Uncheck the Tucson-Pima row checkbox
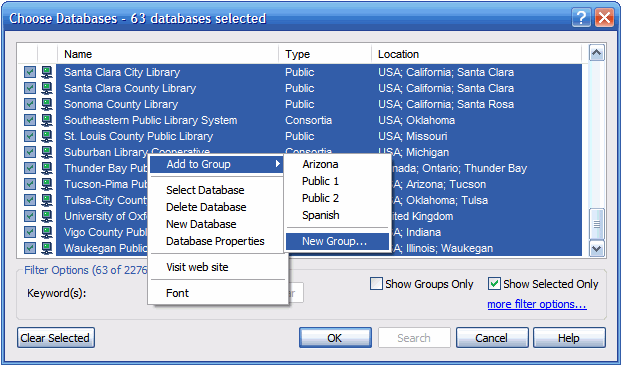Screen dimensions: 623x367 click(x=30, y=184)
